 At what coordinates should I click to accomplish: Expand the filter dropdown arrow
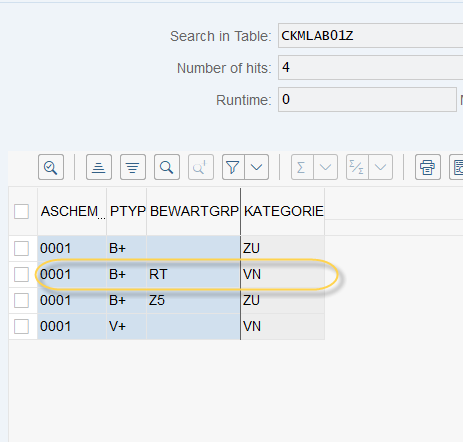(x=257, y=167)
